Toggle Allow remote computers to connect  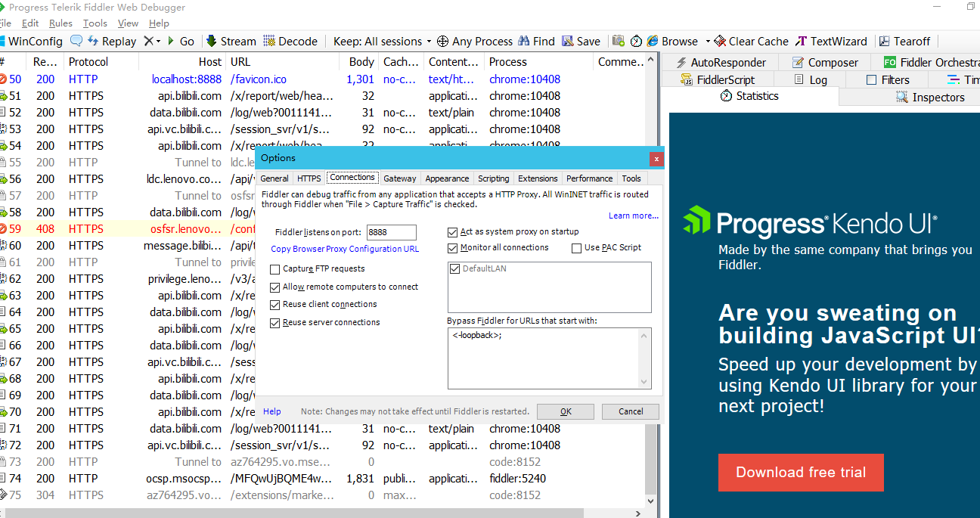[274, 287]
